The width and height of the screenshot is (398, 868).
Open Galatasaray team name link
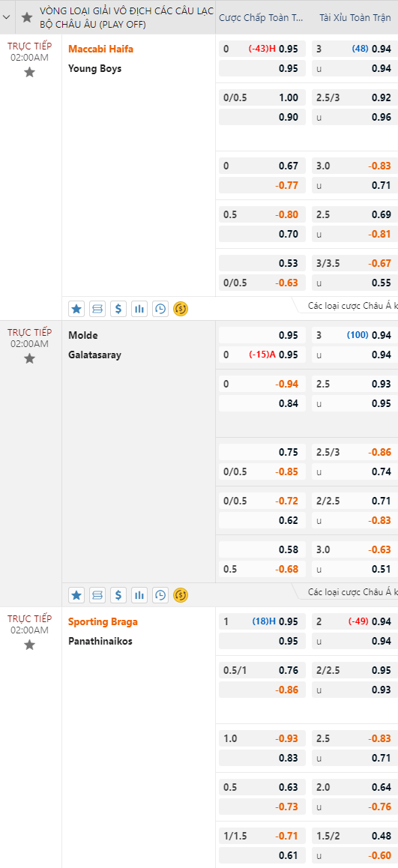coord(94,355)
